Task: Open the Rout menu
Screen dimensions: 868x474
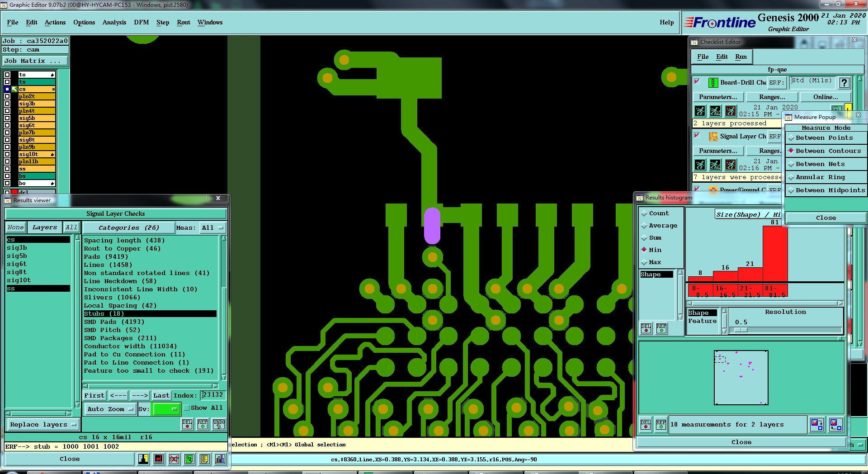Action: (184, 22)
